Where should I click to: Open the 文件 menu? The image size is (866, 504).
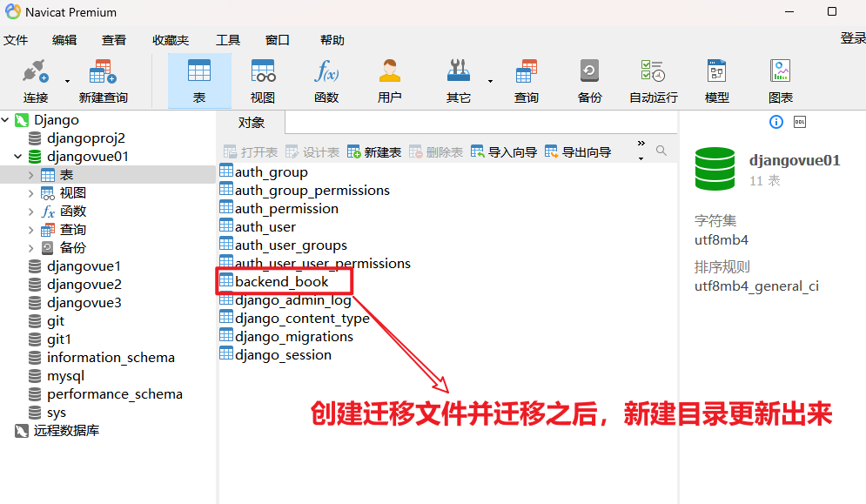(16, 40)
